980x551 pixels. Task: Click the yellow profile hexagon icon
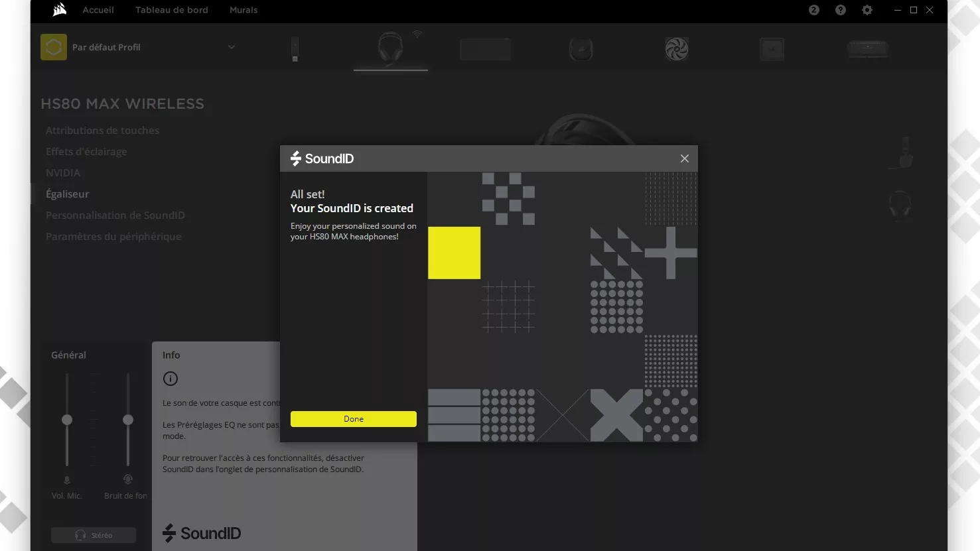coord(54,47)
